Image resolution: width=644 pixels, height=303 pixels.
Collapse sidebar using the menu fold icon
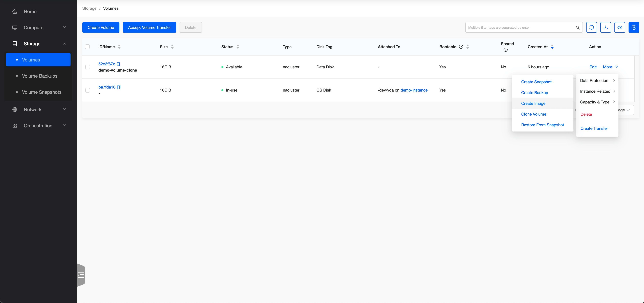81,275
